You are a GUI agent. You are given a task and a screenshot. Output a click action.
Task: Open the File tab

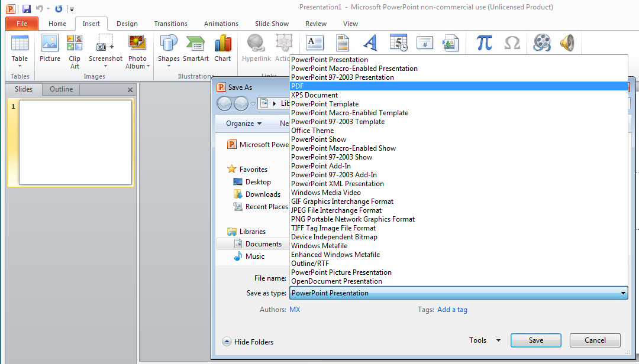pyautogui.click(x=22, y=24)
